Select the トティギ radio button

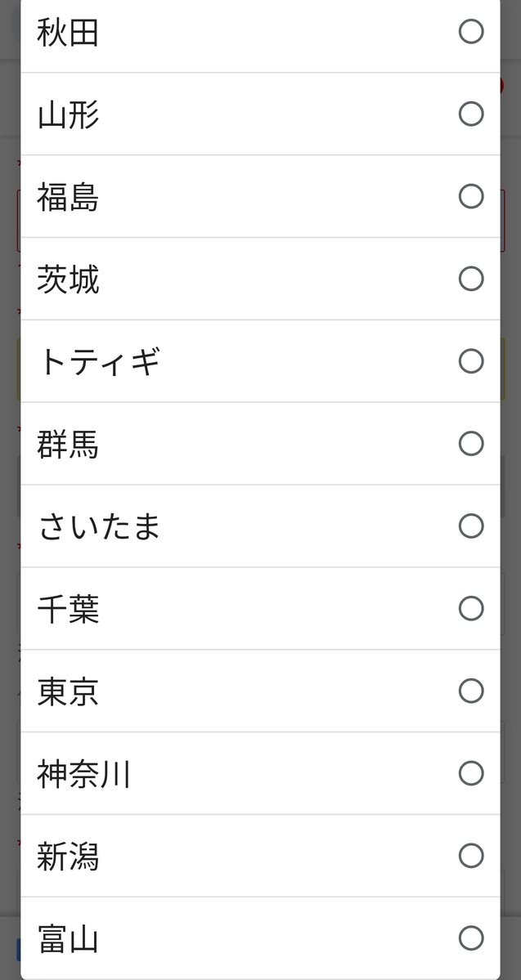click(x=471, y=361)
